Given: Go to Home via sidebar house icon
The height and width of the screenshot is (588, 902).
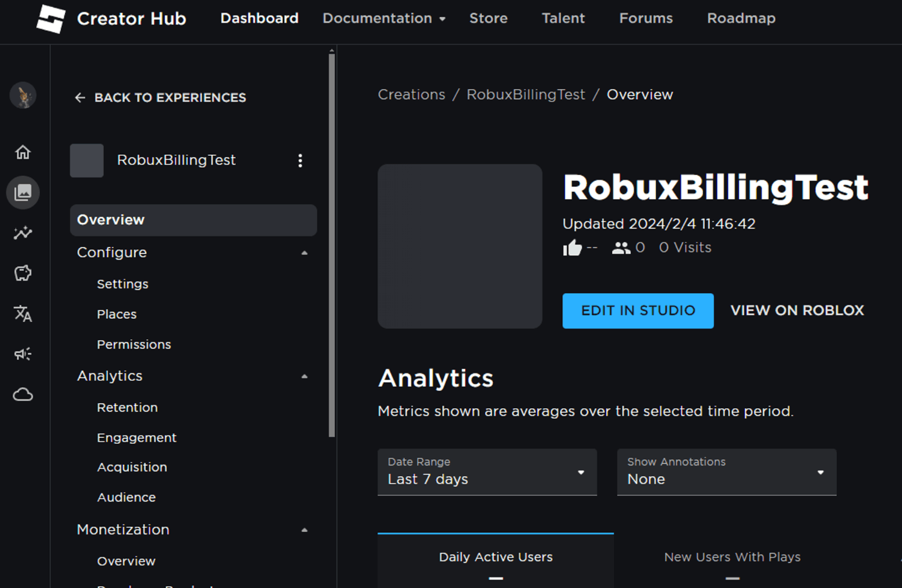Looking at the screenshot, I should click(x=23, y=152).
